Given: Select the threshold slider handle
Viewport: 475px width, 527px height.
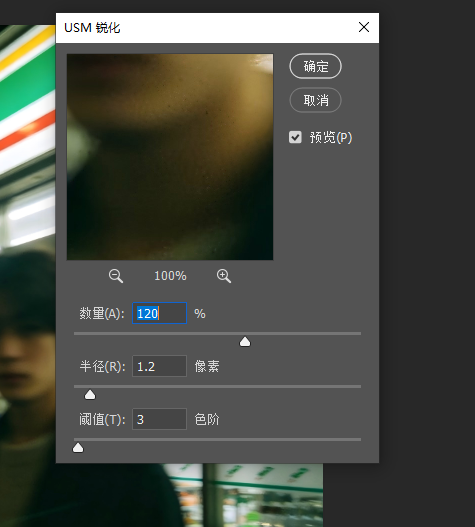Looking at the screenshot, I should 78,448.
